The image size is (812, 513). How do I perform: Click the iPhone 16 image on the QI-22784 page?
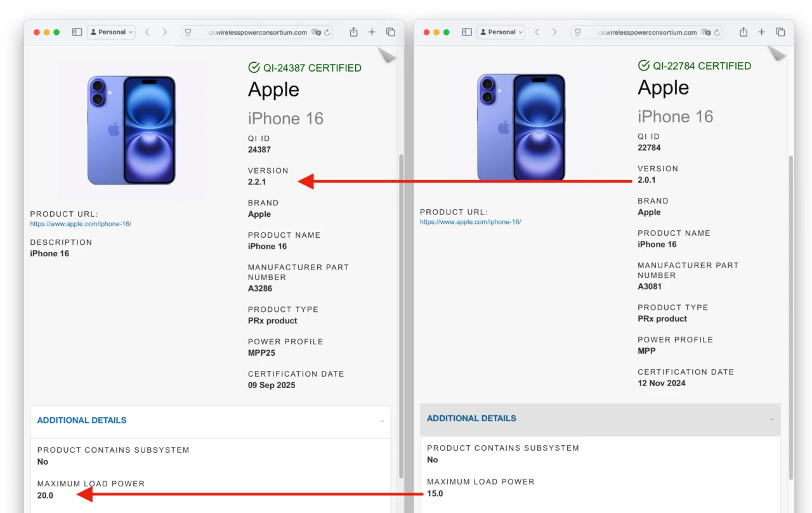pos(521,127)
